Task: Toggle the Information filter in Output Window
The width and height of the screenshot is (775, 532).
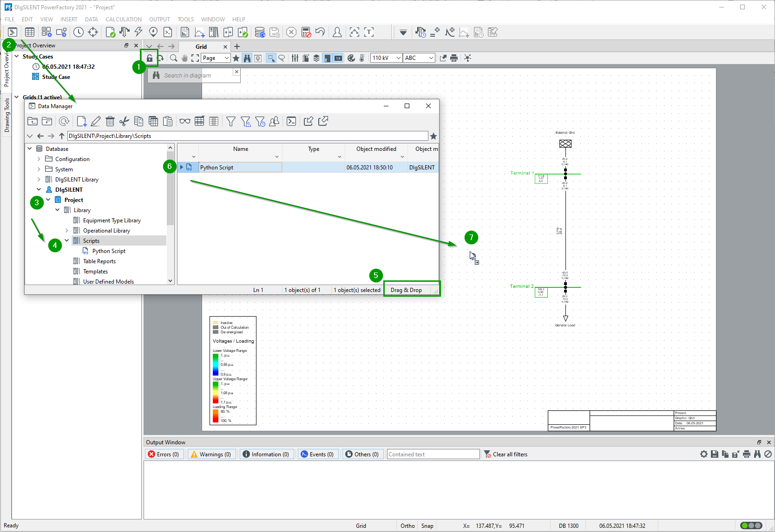Action: click(x=266, y=454)
